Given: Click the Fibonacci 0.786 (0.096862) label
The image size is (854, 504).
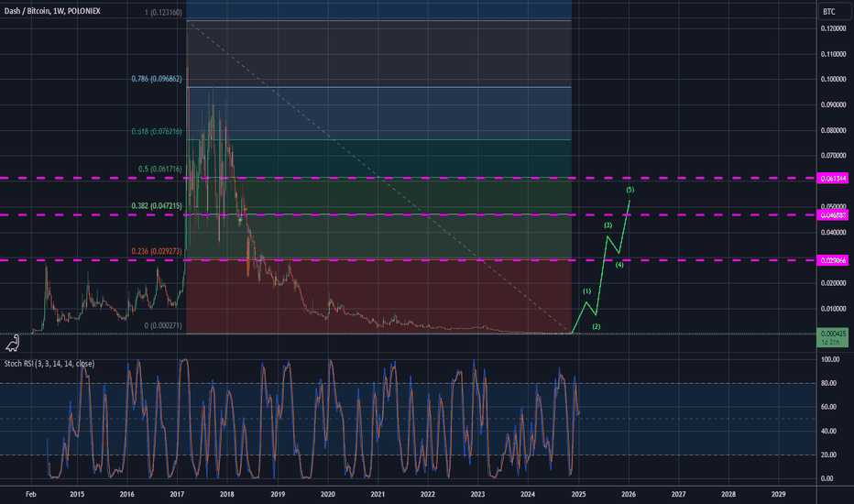Looking at the screenshot, I should [157, 79].
